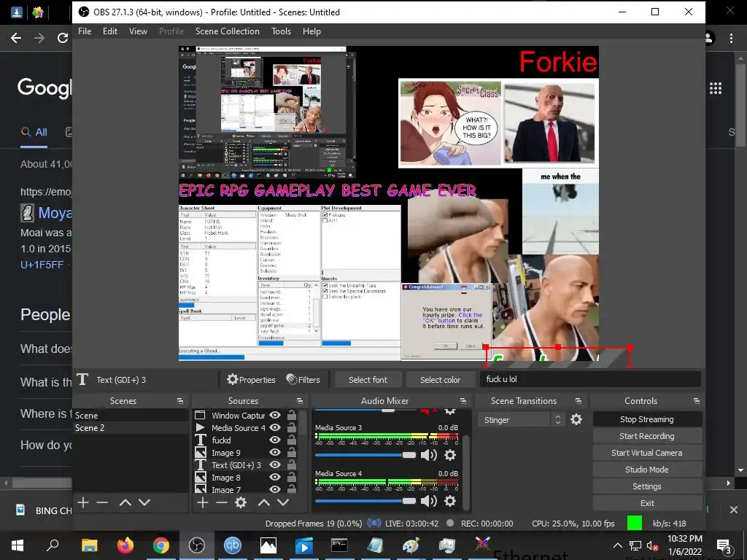747x560 pixels.
Task: Lock the Image 9 source
Action: tap(292, 452)
